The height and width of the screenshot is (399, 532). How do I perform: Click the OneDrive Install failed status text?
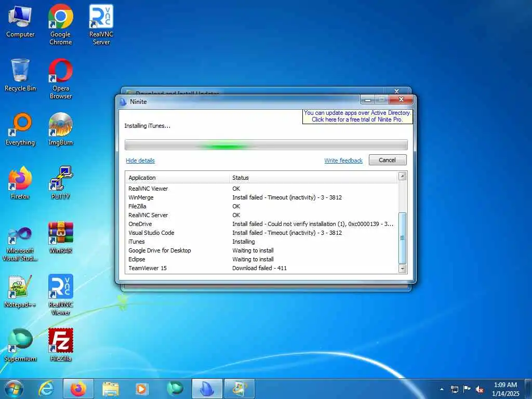[x=313, y=224]
